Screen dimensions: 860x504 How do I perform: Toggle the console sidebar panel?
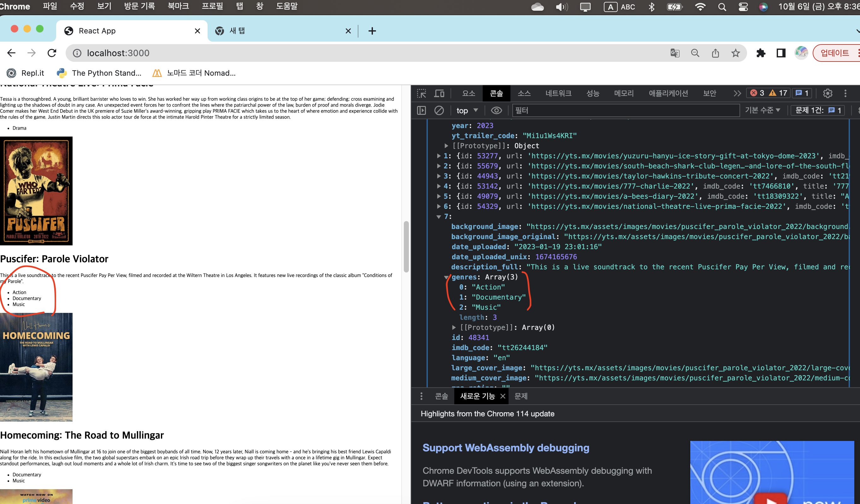[x=421, y=110]
